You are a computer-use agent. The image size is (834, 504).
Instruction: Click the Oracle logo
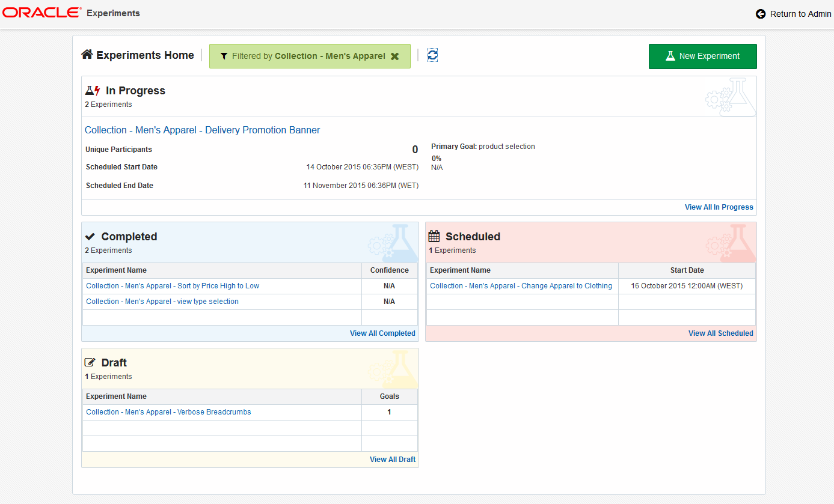pos(41,13)
